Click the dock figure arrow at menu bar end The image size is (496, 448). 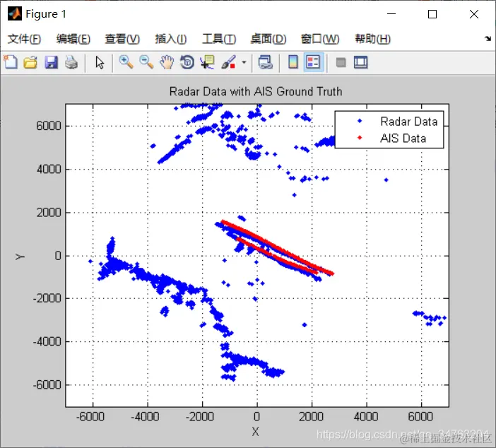pyautogui.click(x=488, y=39)
